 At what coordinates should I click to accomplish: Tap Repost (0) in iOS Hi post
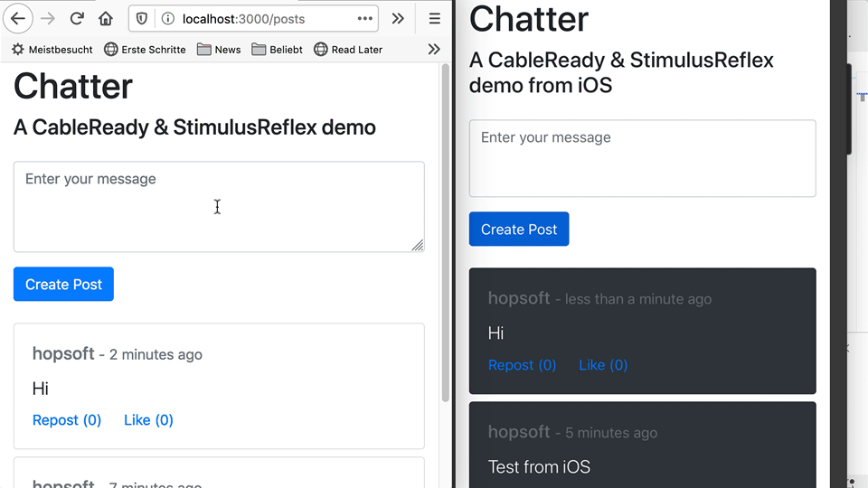pos(522,365)
